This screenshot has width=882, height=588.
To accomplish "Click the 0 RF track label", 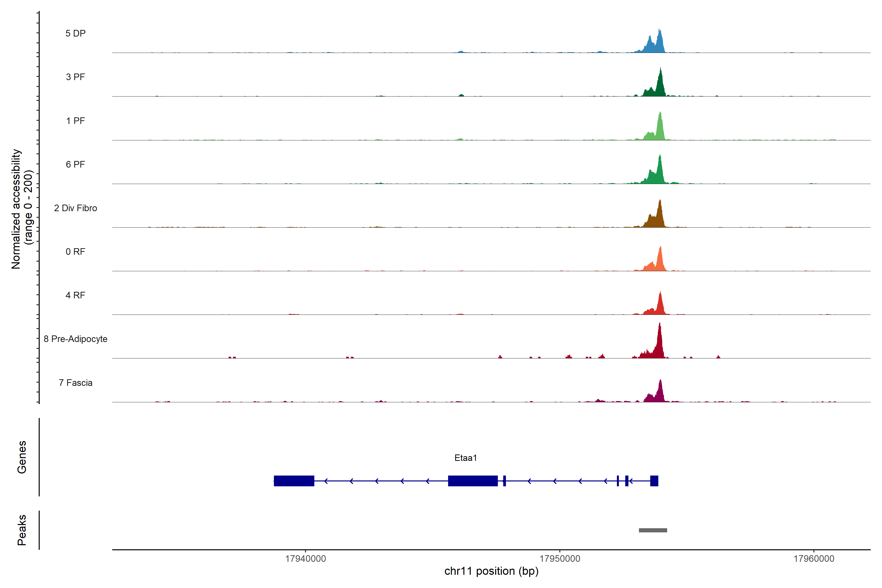I will pyautogui.click(x=75, y=252).
